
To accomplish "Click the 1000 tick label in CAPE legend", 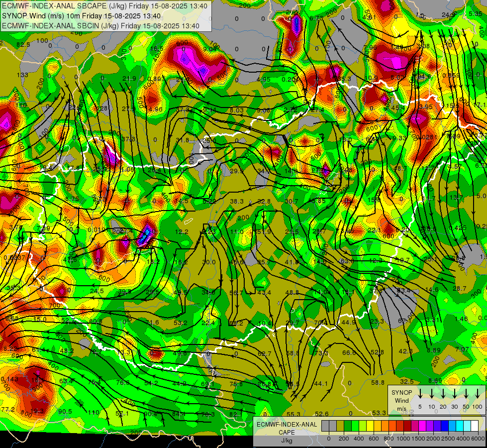I will point(403,439).
